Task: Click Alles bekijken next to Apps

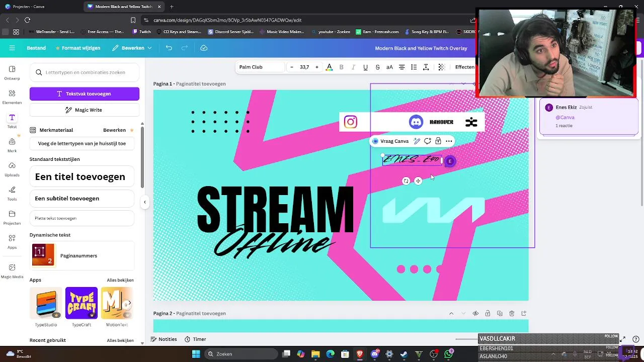Action: [120, 280]
